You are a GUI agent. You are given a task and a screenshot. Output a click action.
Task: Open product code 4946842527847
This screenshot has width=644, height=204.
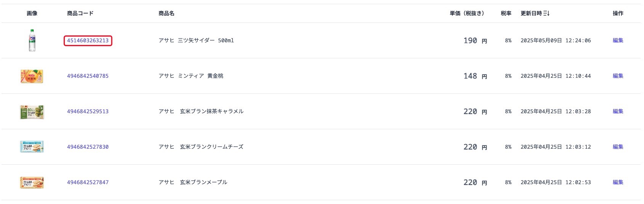(88, 182)
